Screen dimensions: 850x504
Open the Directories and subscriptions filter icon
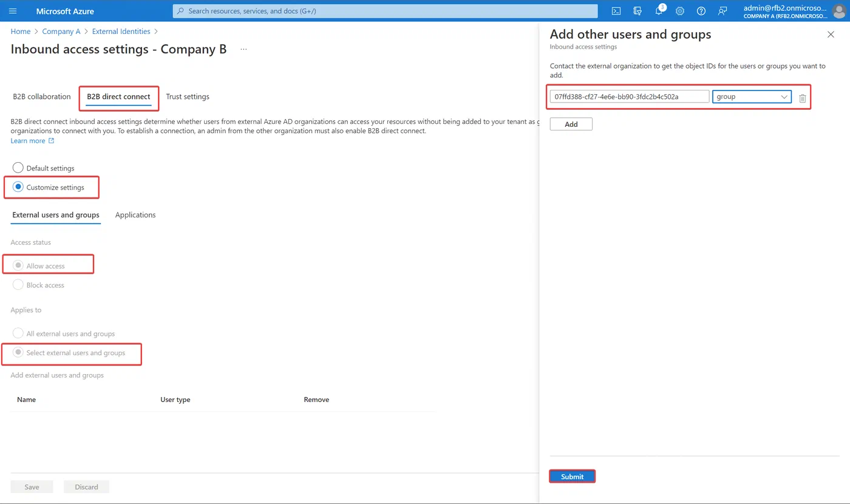[637, 11]
